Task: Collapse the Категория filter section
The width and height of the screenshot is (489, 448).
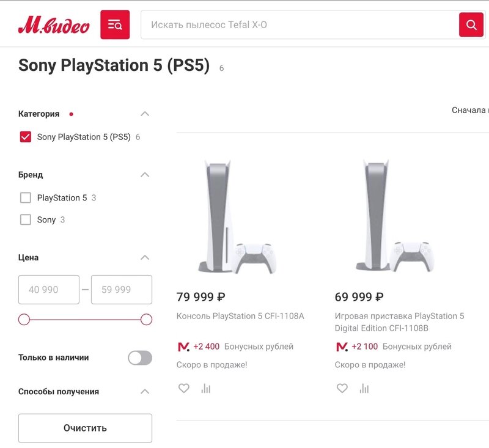Action: 145,114
